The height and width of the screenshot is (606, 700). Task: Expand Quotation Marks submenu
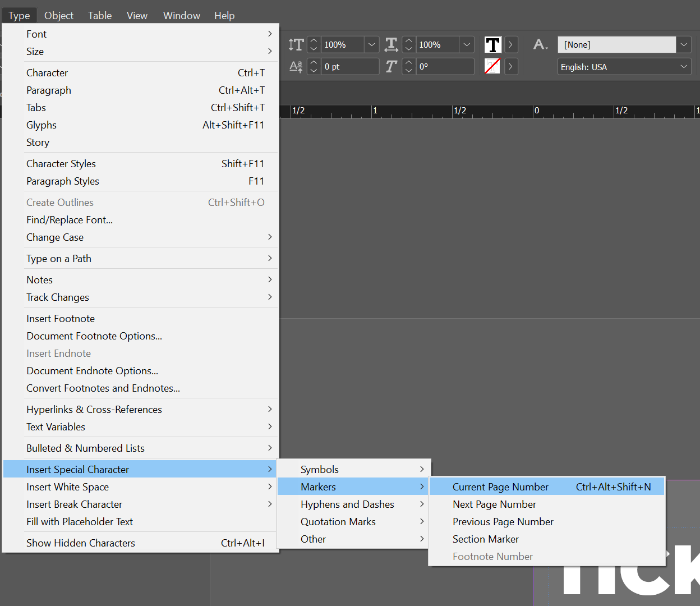click(354, 521)
